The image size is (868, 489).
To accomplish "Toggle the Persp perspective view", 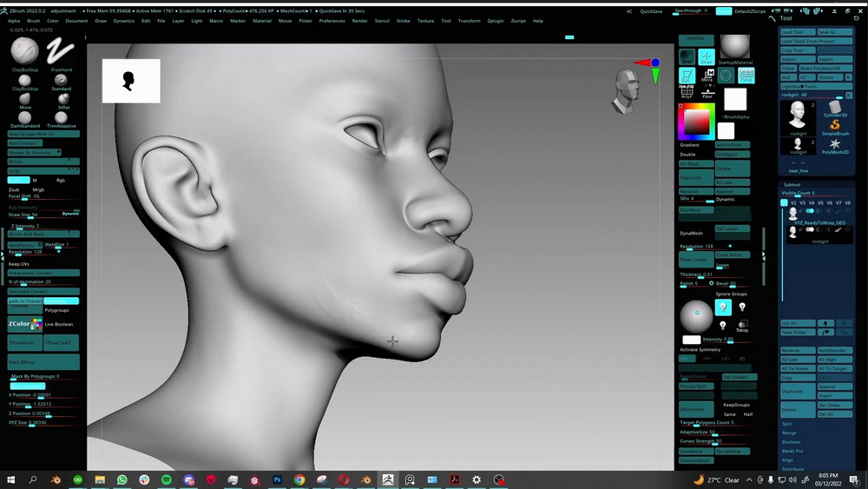I will click(x=746, y=76).
